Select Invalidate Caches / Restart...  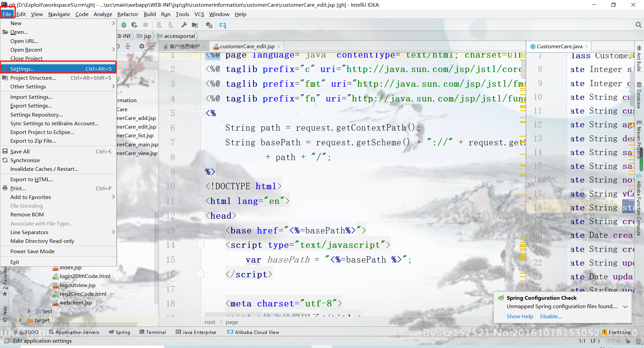pos(44,169)
